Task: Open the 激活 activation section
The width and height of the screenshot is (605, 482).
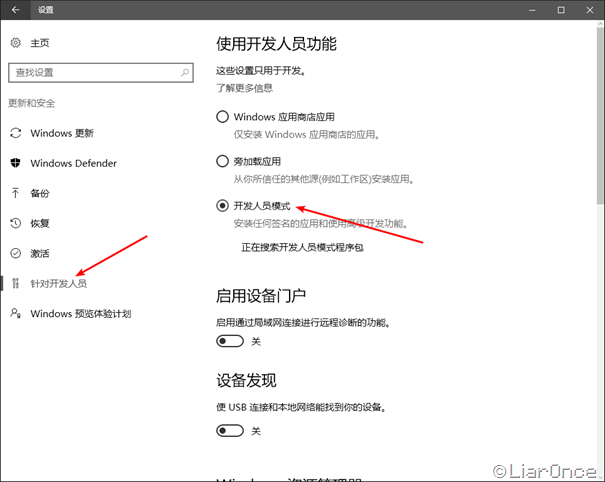Action: coord(40,254)
